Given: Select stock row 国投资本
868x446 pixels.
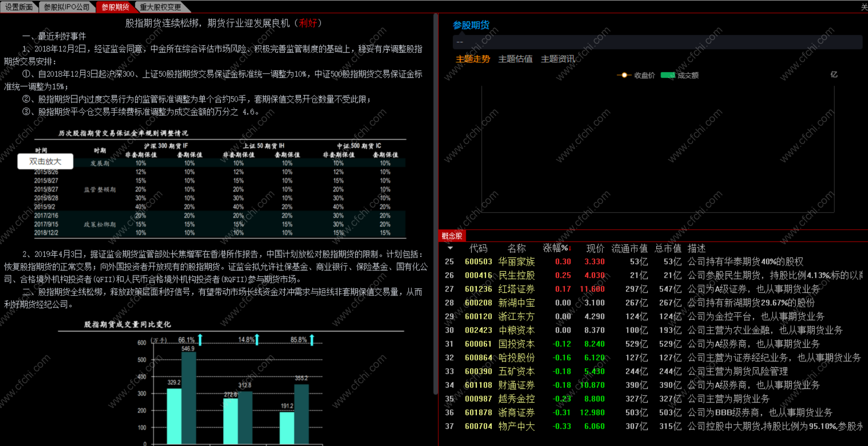Looking at the screenshot, I should point(654,344).
